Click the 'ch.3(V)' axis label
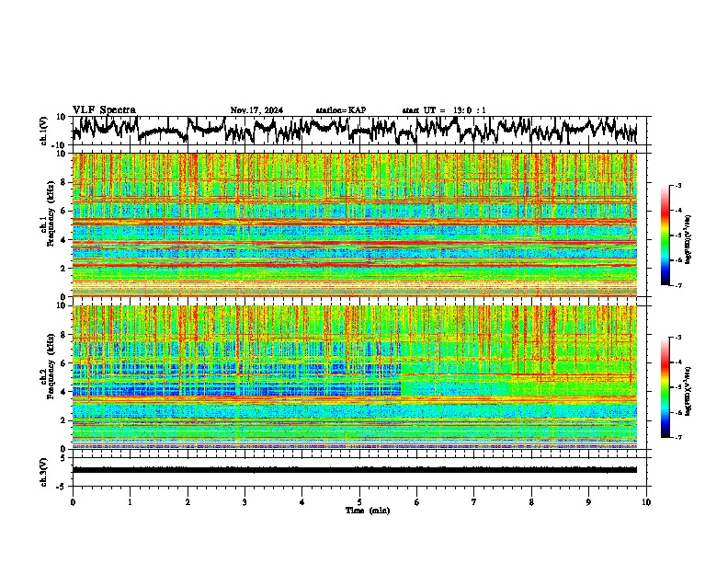 pos(43,472)
